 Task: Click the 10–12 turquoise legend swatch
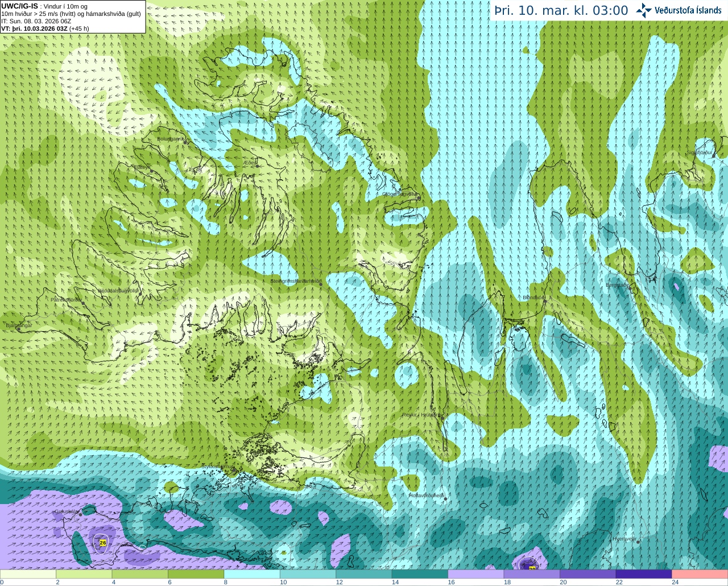(x=308, y=574)
